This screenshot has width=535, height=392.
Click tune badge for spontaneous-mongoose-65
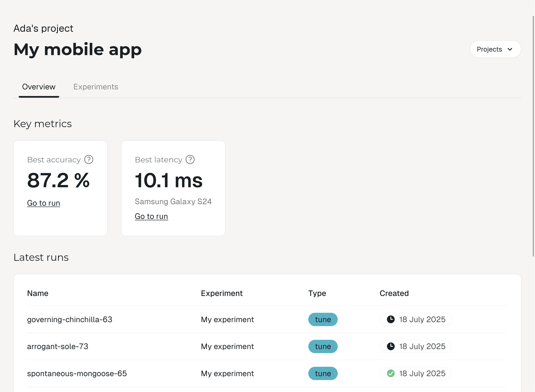(323, 374)
